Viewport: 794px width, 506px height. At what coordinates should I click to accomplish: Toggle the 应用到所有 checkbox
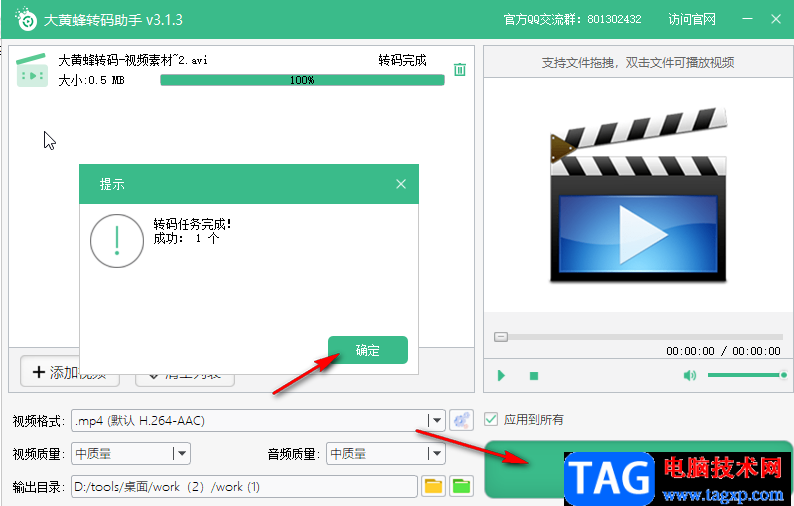tap(491, 419)
